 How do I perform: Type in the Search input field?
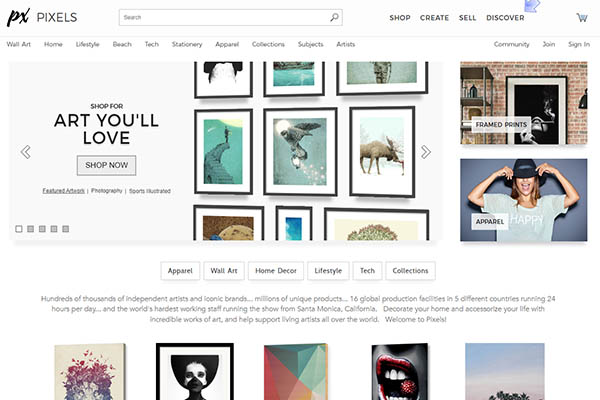click(x=222, y=17)
